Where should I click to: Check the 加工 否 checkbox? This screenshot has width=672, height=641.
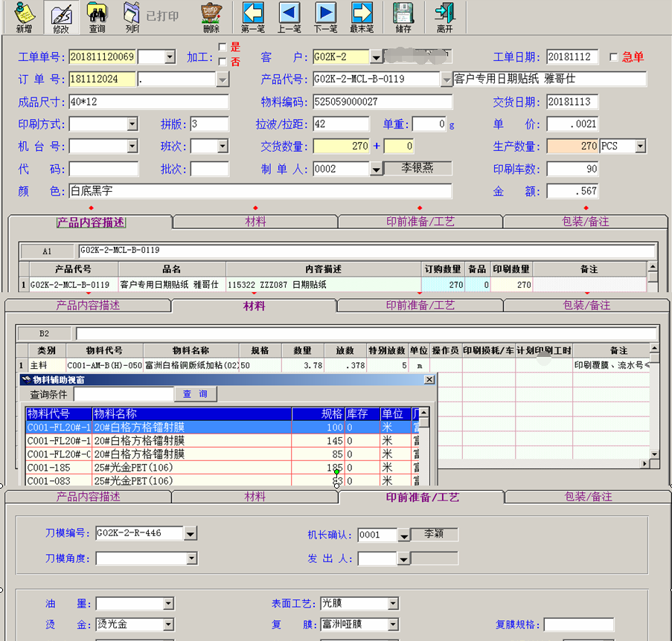pyautogui.click(x=222, y=62)
